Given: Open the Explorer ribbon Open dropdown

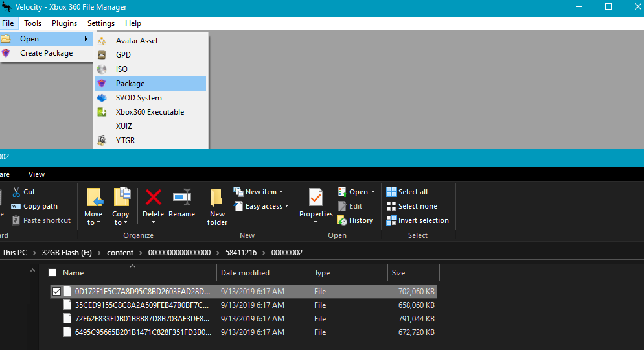Looking at the screenshot, I should [x=356, y=192].
